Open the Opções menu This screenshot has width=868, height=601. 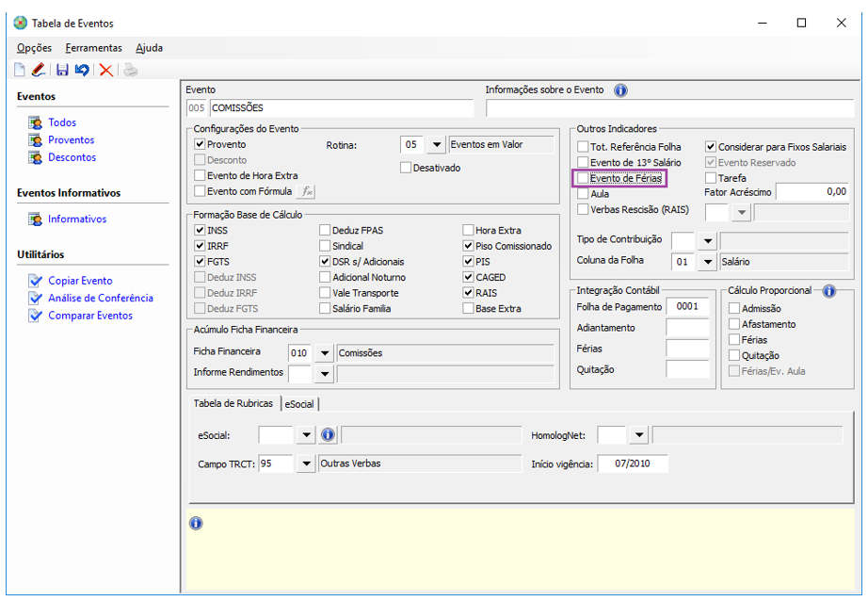[34, 48]
